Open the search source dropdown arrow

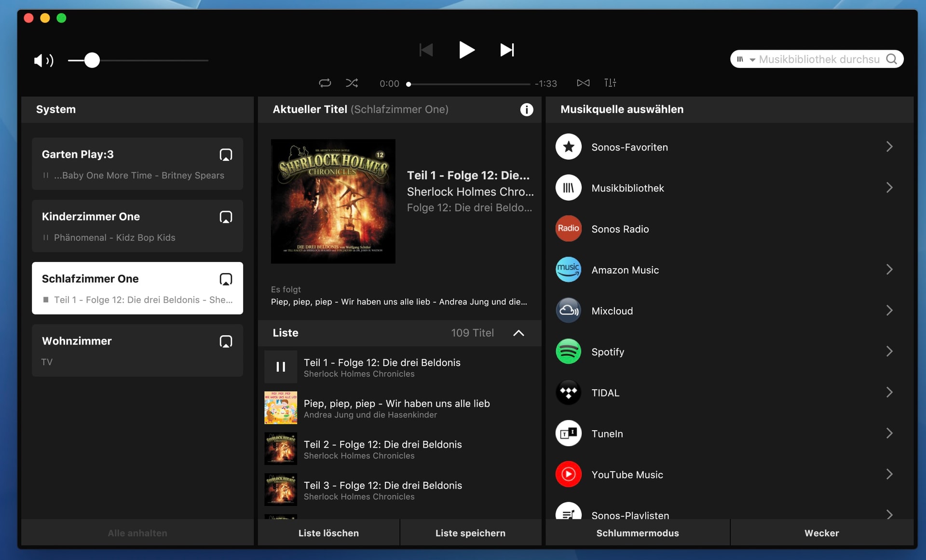point(752,60)
